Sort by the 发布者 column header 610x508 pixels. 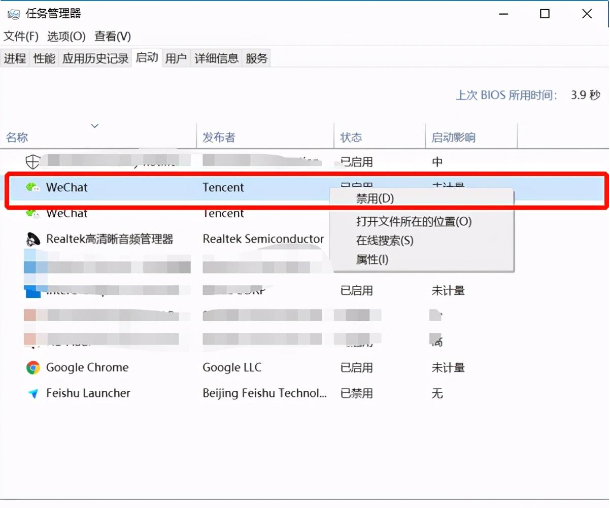point(265,137)
